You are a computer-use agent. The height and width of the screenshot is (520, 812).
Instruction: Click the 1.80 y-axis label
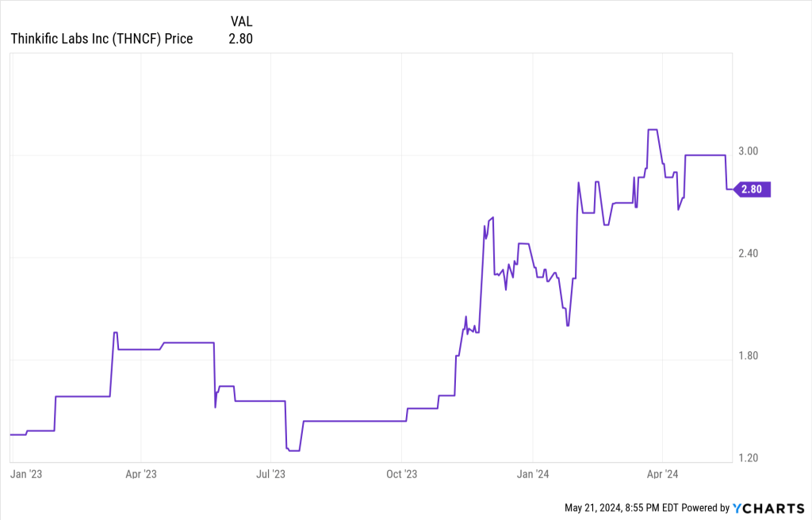(x=749, y=356)
